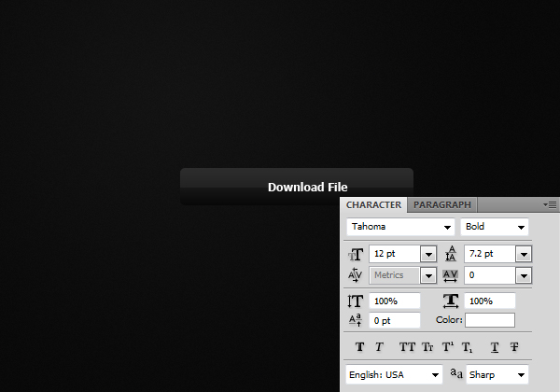Viewport: 560px width, 392px height.
Task: Click the font size icon
Action: coord(356,255)
